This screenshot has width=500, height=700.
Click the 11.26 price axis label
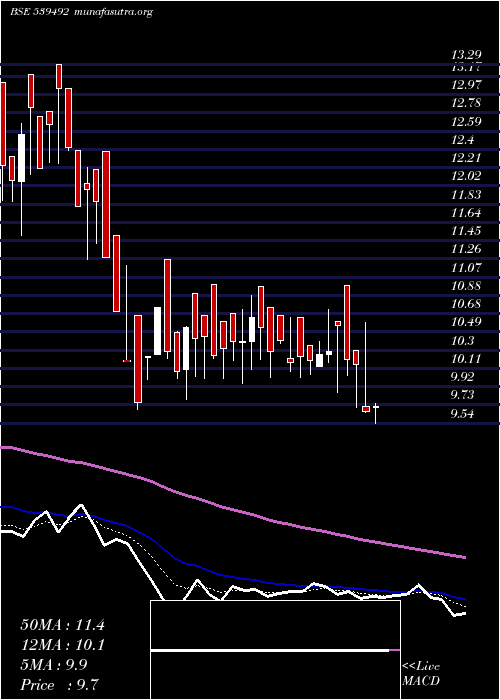(x=466, y=249)
